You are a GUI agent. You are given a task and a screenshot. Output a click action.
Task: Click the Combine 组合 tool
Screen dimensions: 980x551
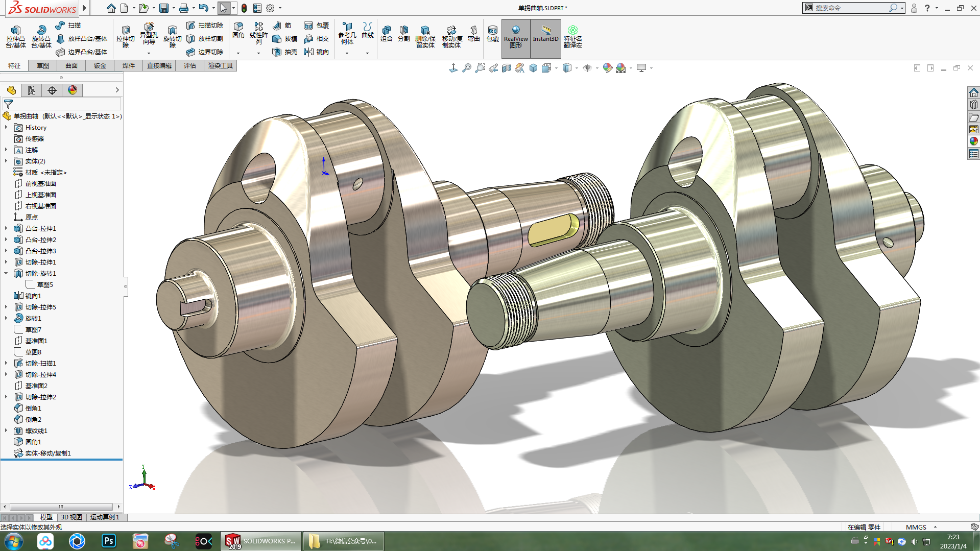coord(387,34)
